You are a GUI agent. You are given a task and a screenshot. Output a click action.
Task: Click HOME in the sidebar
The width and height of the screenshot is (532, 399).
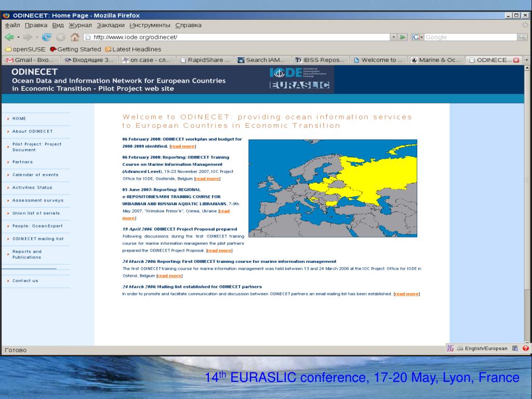tap(19, 118)
